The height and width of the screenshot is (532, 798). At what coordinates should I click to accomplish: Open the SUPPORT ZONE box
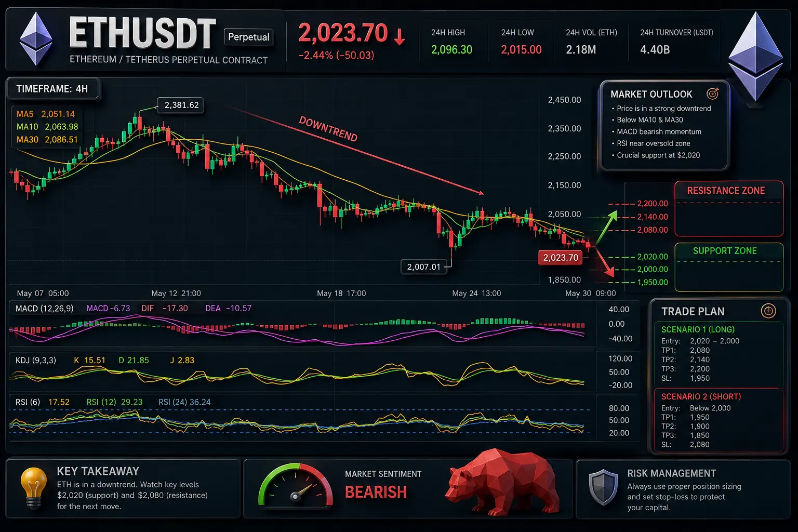pos(729,267)
